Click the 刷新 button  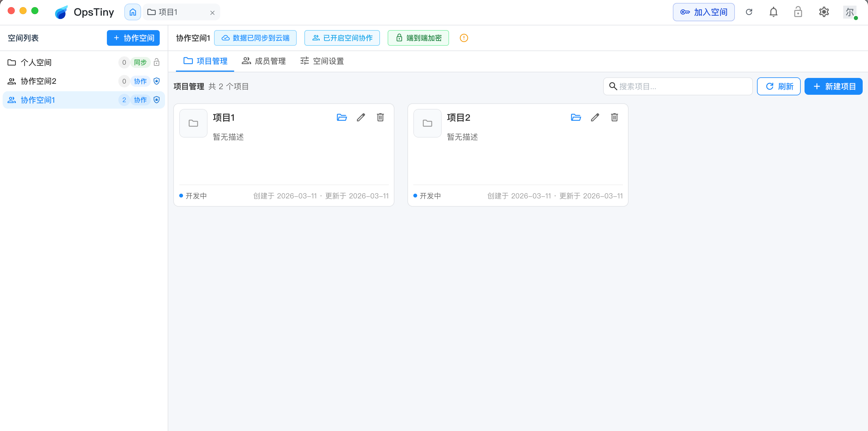[779, 86]
